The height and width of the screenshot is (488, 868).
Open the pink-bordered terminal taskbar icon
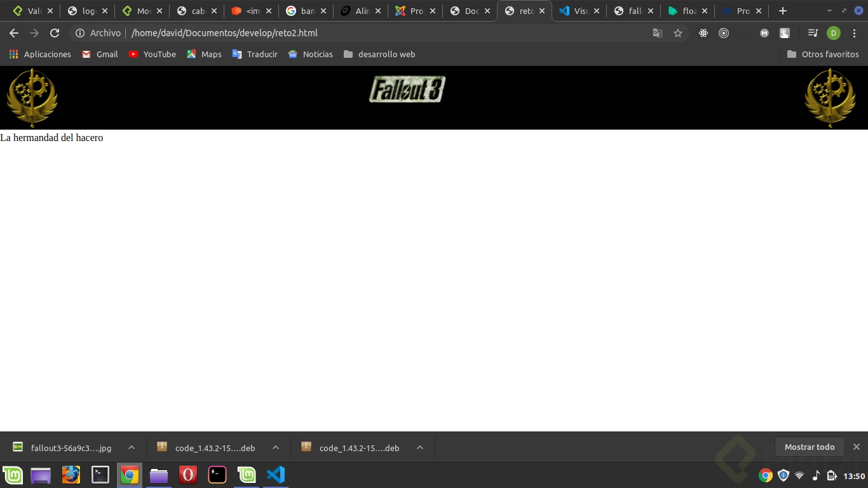(217, 475)
